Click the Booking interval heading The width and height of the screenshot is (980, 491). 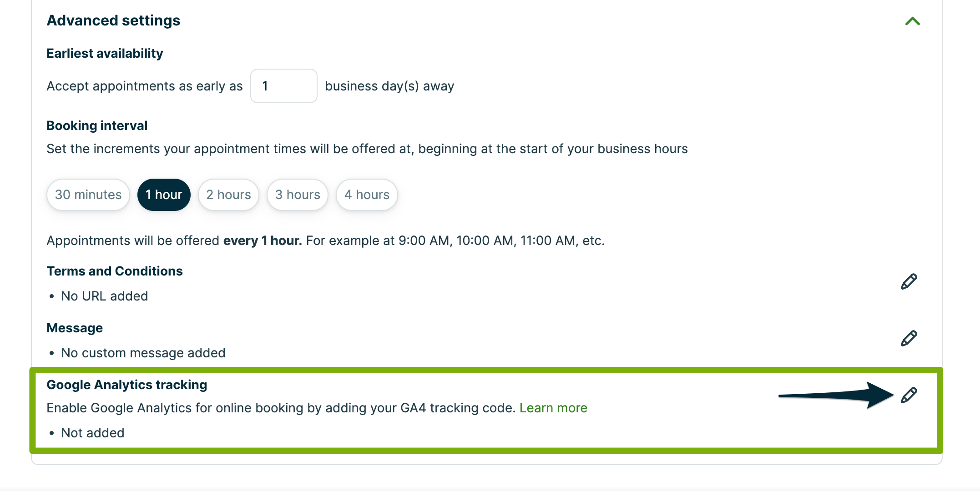click(x=97, y=125)
